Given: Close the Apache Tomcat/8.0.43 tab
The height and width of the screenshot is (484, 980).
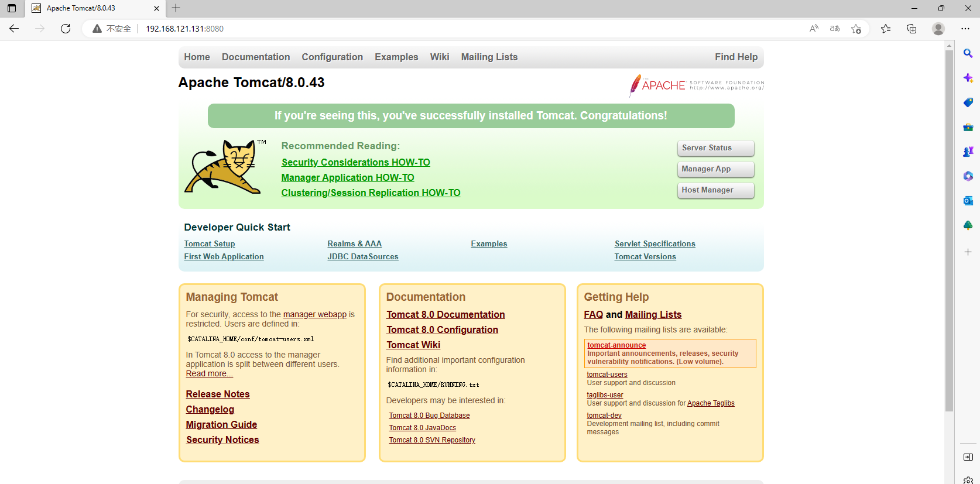Looking at the screenshot, I should (x=156, y=8).
